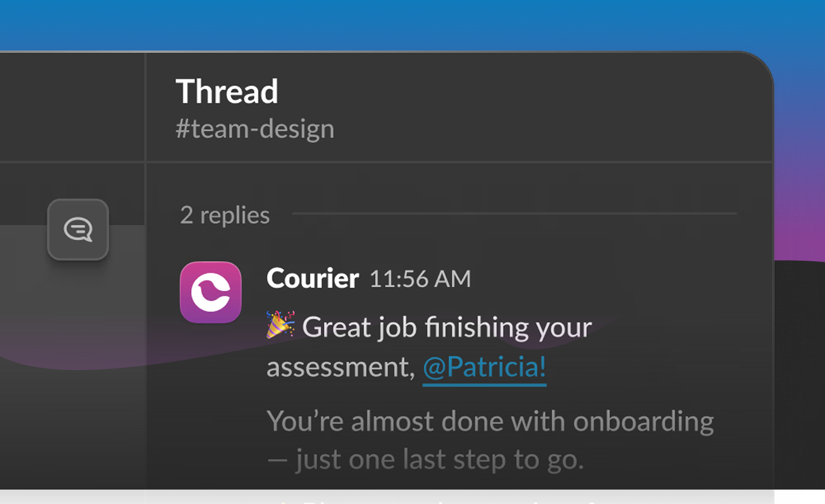Select the Courier bot profile picture
The image size is (825, 504).
[210, 292]
